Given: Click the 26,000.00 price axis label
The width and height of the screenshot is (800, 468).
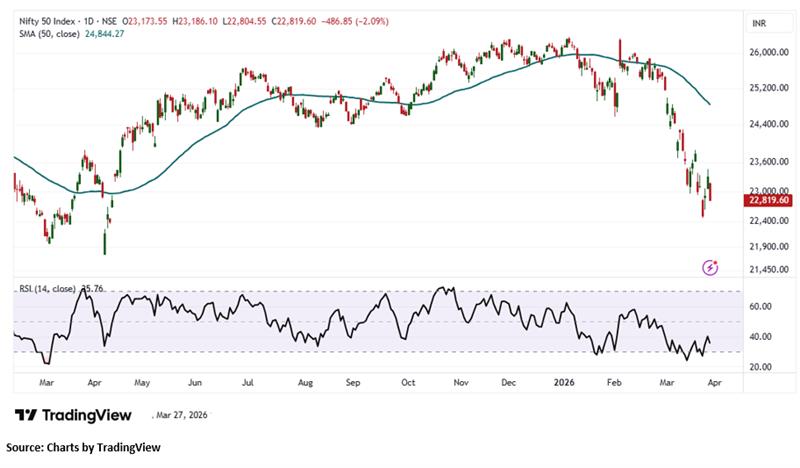Looking at the screenshot, I should pos(768,52).
